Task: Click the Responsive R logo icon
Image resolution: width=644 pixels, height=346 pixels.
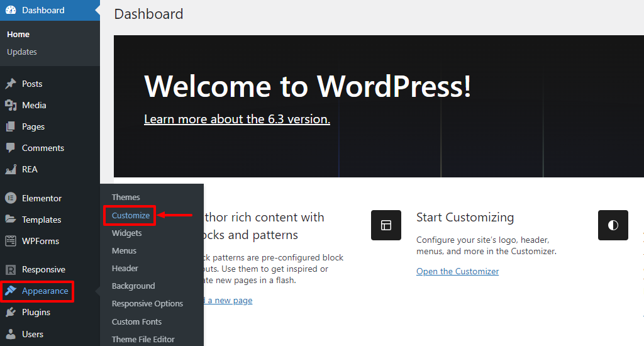Action: point(11,270)
